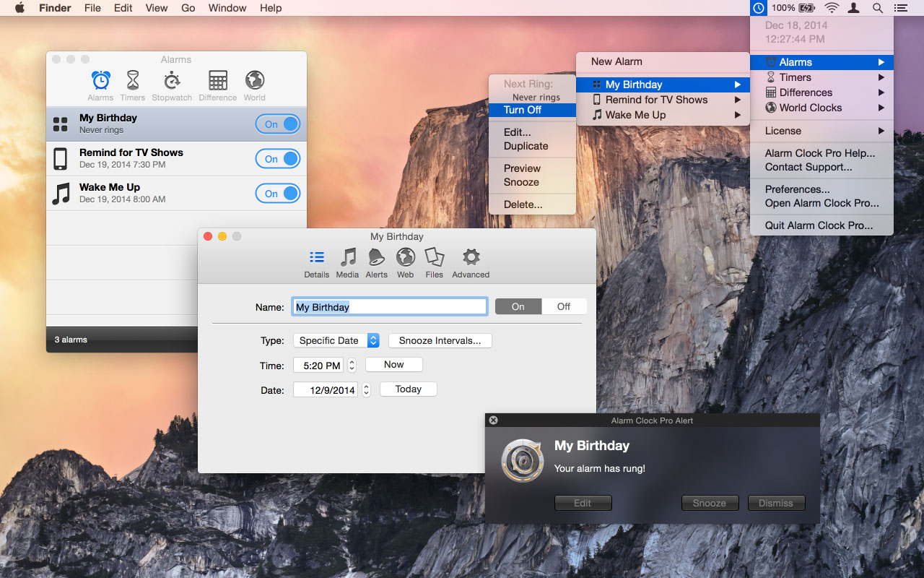Switch to the World clock globe icon
The width and height of the screenshot is (924, 578).
point(254,80)
